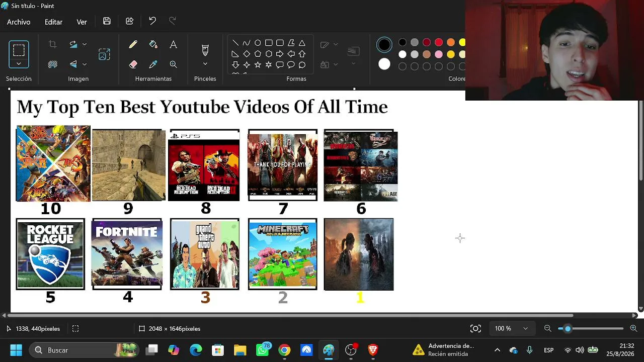Image resolution: width=644 pixels, height=362 pixels.
Task: Pick the rounded rectangle shape
Action: 280,43
